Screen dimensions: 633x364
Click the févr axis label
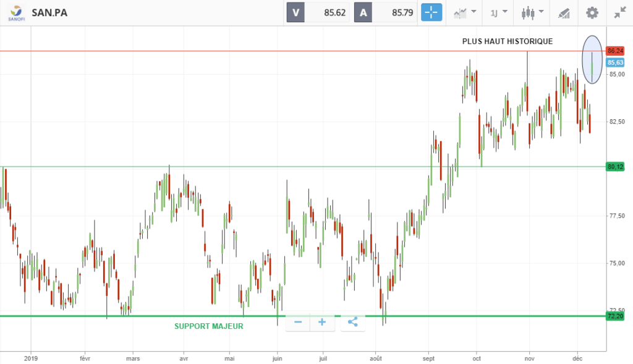pyautogui.click(x=85, y=358)
